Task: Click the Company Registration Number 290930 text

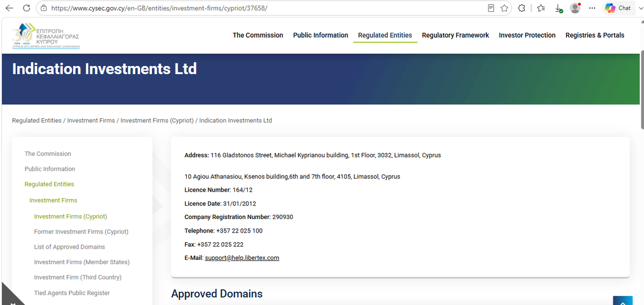Action: coord(239,217)
